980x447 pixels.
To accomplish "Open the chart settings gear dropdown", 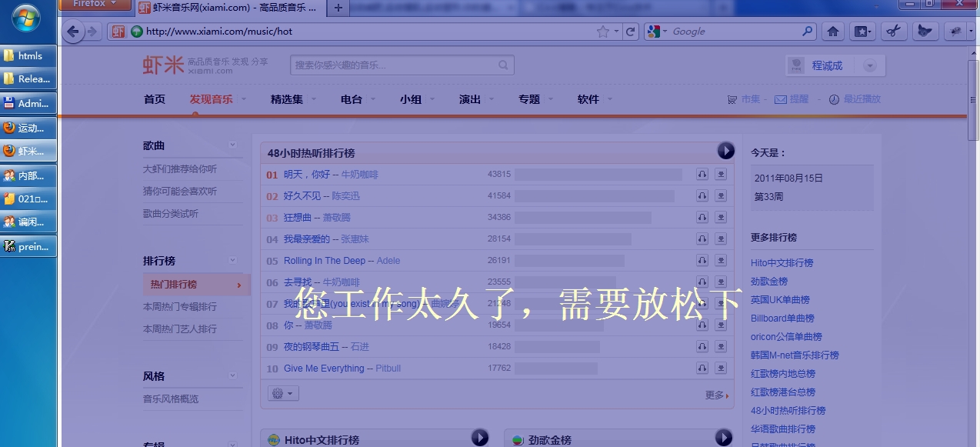I will (283, 394).
